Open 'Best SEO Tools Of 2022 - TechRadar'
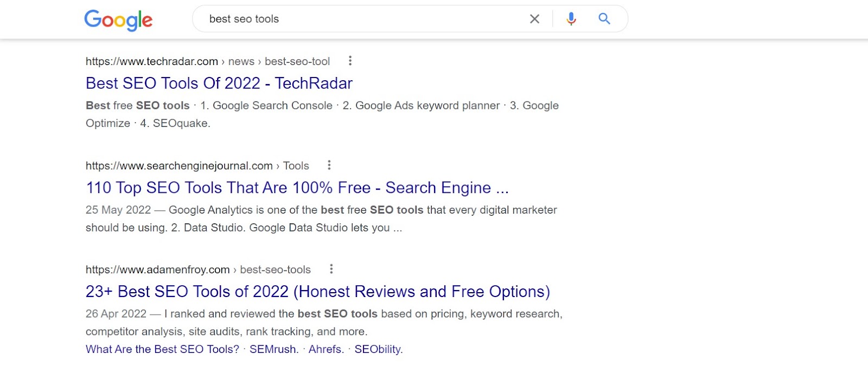 [219, 83]
